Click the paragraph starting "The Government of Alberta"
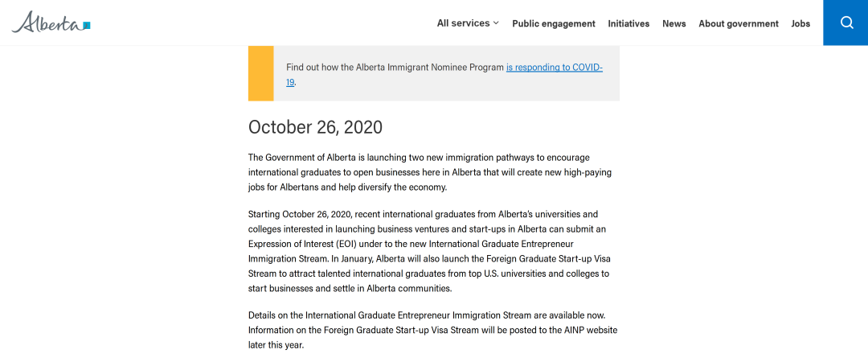 coord(429,172)
